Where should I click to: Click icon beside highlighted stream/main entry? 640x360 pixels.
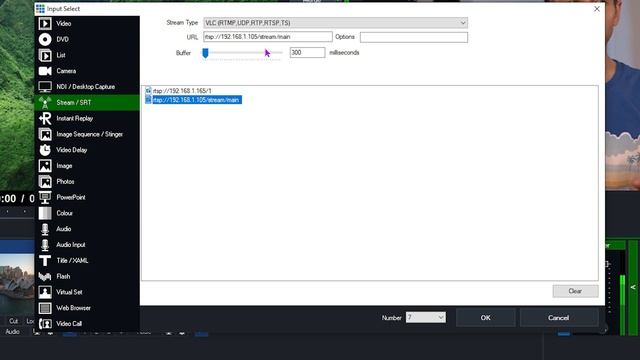click(x=148, y=100)
